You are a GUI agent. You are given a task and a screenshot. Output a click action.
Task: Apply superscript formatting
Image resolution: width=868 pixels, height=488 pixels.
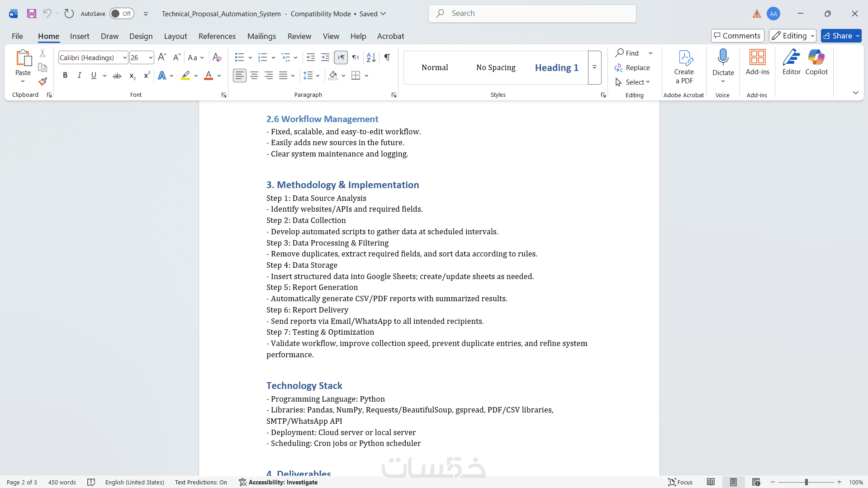point(147,76)
